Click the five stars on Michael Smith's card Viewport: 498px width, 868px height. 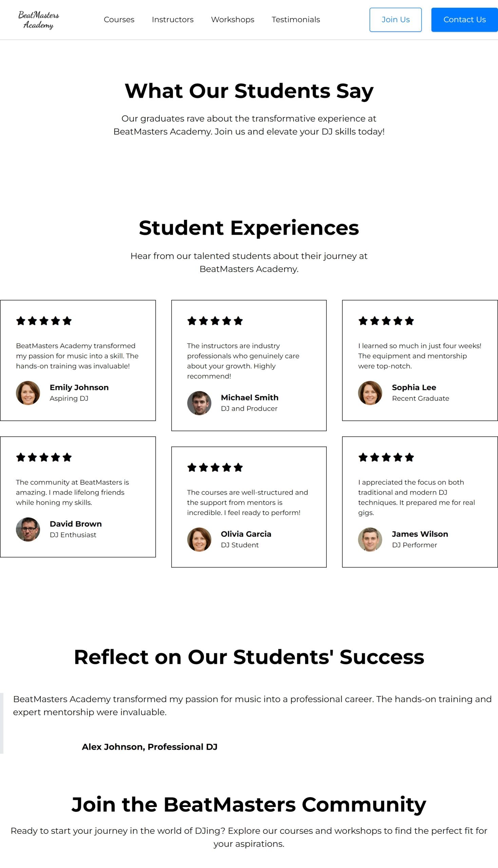coord(215,321)
